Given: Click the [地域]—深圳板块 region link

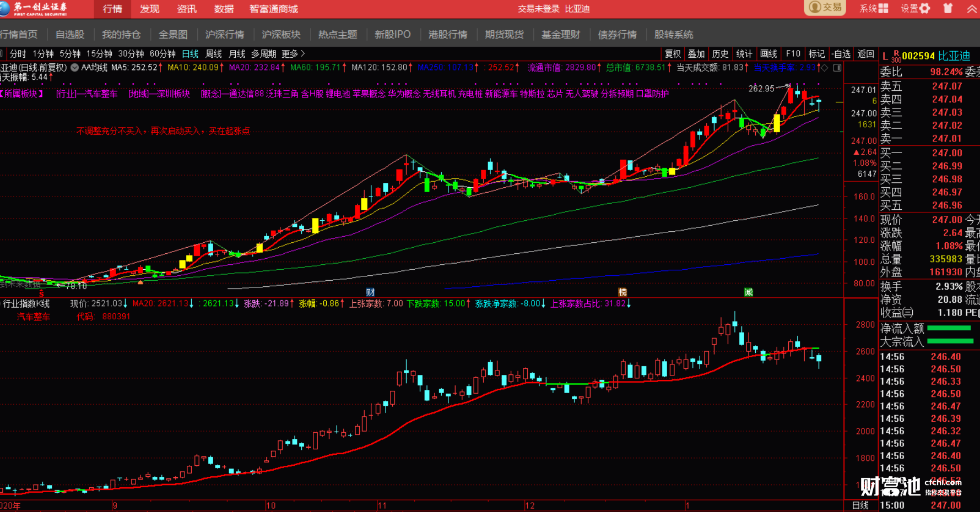Looking at the screenshot, I should point(159,94).
